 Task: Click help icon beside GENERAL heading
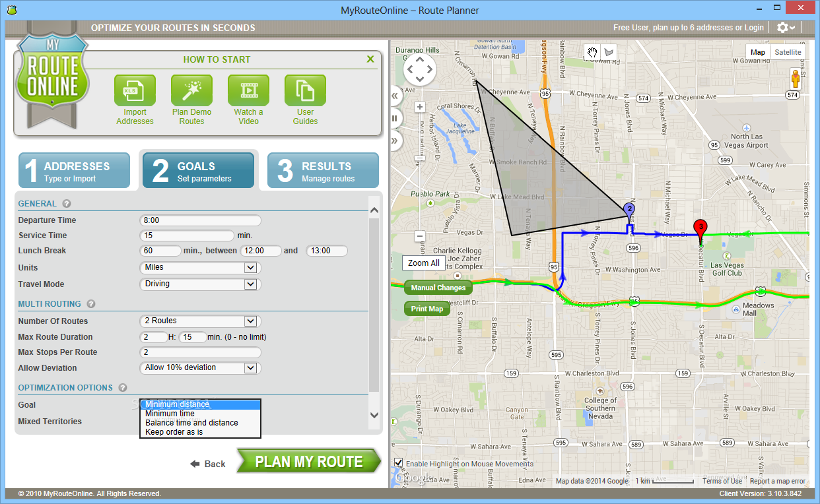coord(67,204)
